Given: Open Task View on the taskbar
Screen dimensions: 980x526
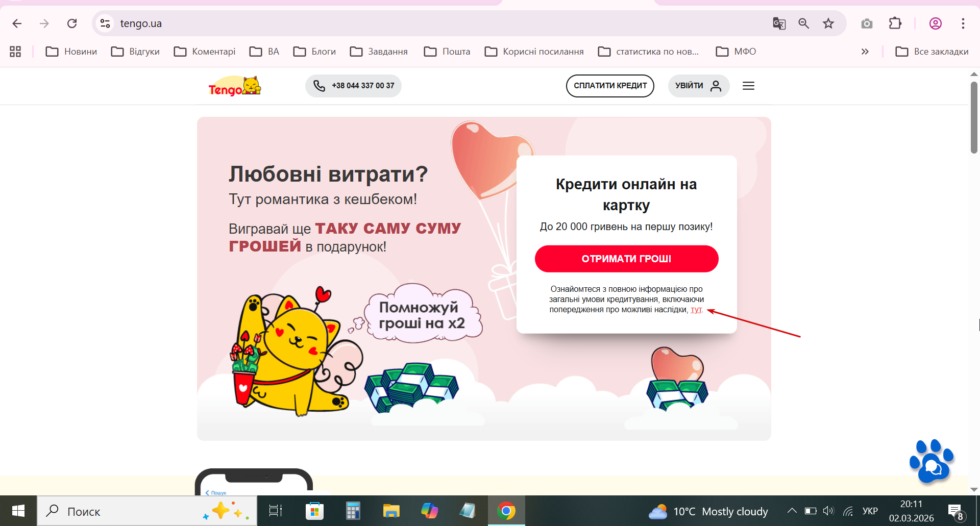Looking at the screenshot, I should (x=276, y=511).
